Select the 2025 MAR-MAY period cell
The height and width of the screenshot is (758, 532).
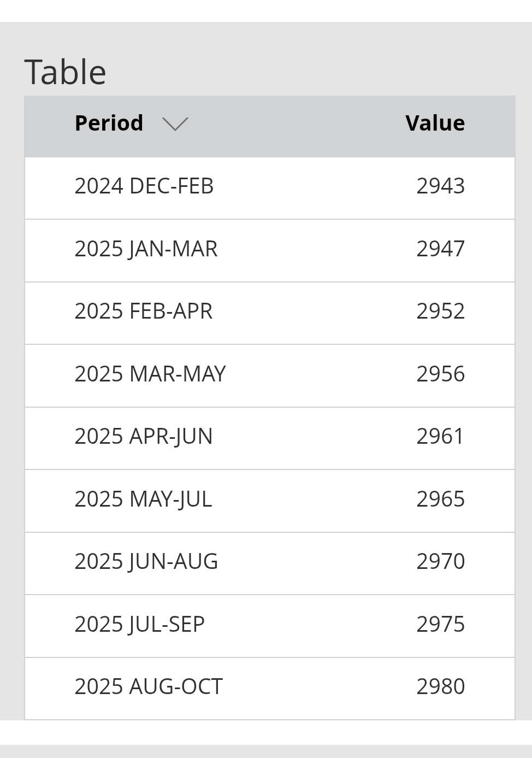(x=150, y=374)
